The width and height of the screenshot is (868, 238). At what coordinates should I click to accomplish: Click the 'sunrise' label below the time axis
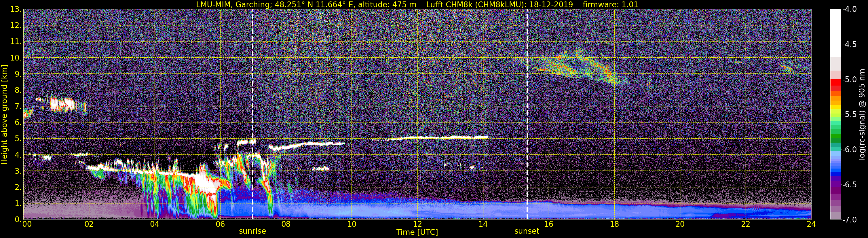(252, 231)
